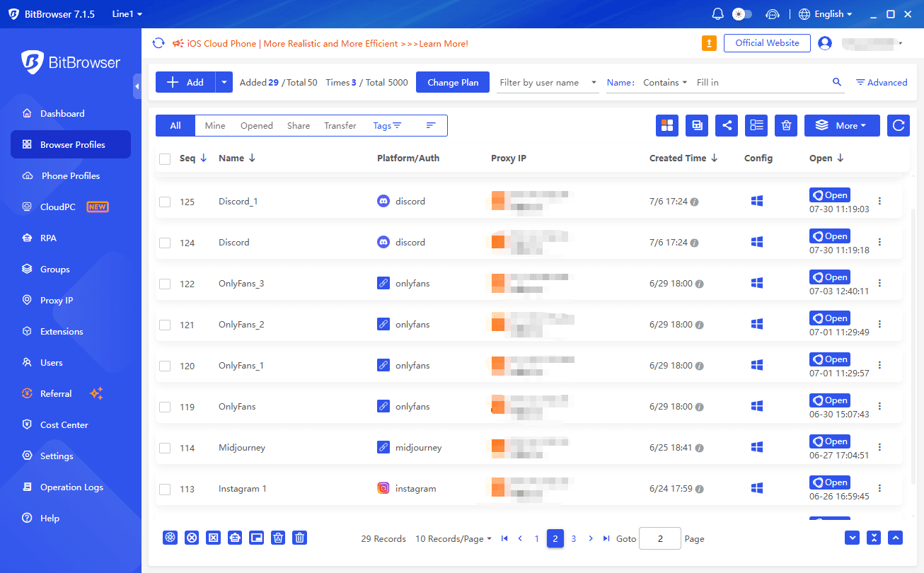Click the refresh list button
The image size is (924, 573).
(899, 125)
